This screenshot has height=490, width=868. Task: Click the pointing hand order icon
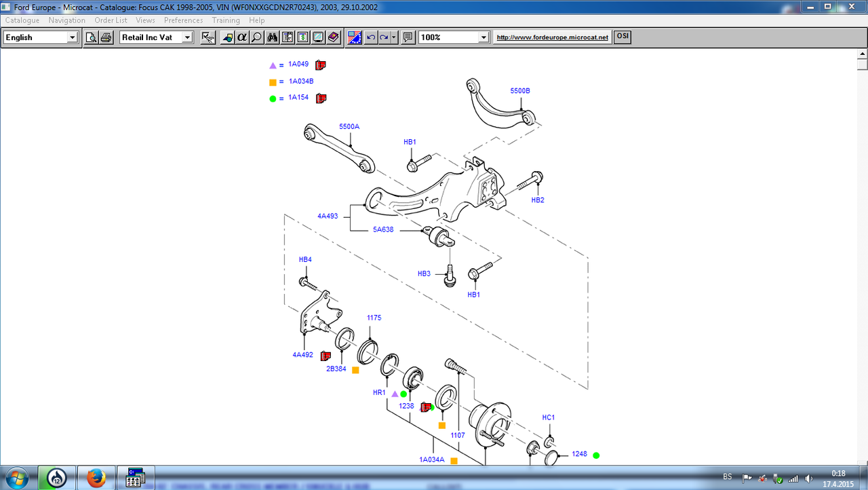point(209,37)
